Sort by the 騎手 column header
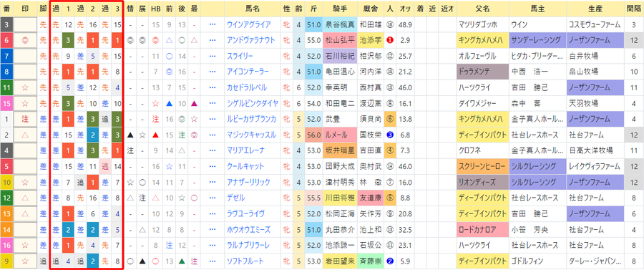The width and height of the screenshot is (644, 270). [x=340, y=9]
